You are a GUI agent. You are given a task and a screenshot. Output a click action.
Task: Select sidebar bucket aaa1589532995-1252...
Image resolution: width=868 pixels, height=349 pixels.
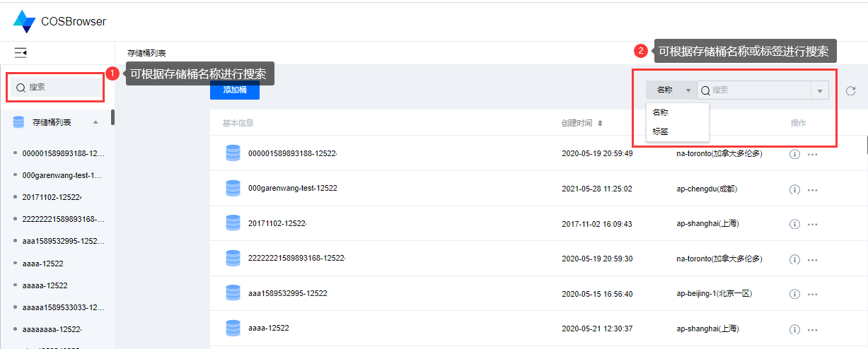pos(64,242)
